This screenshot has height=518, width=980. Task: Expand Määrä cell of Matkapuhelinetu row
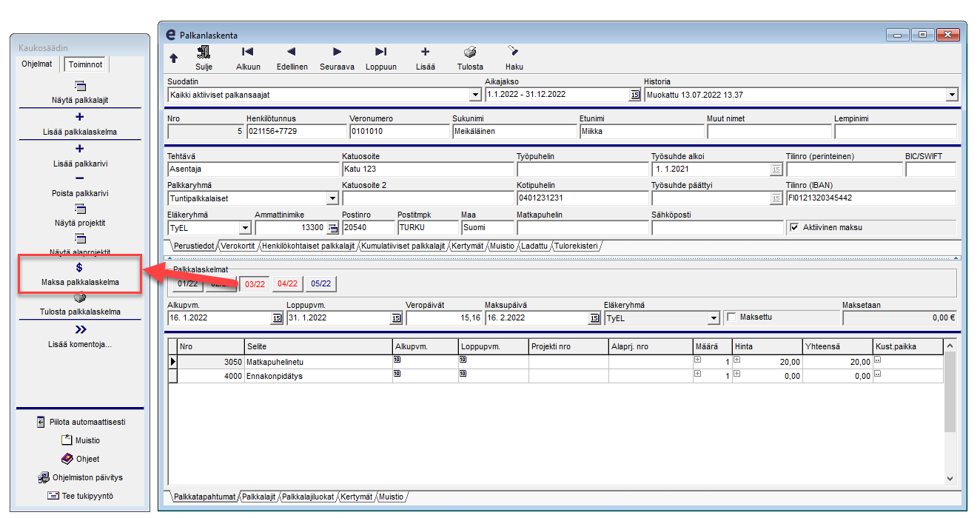pos(697,360)
